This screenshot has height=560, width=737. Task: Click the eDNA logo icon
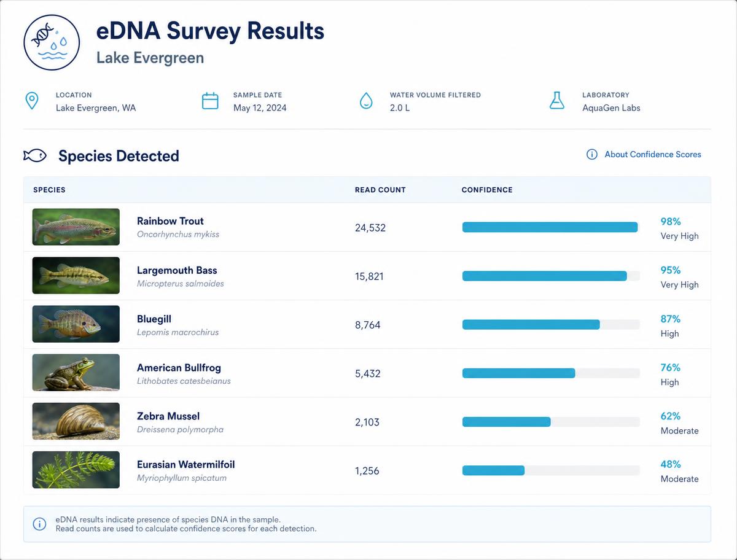pos(52,42)
